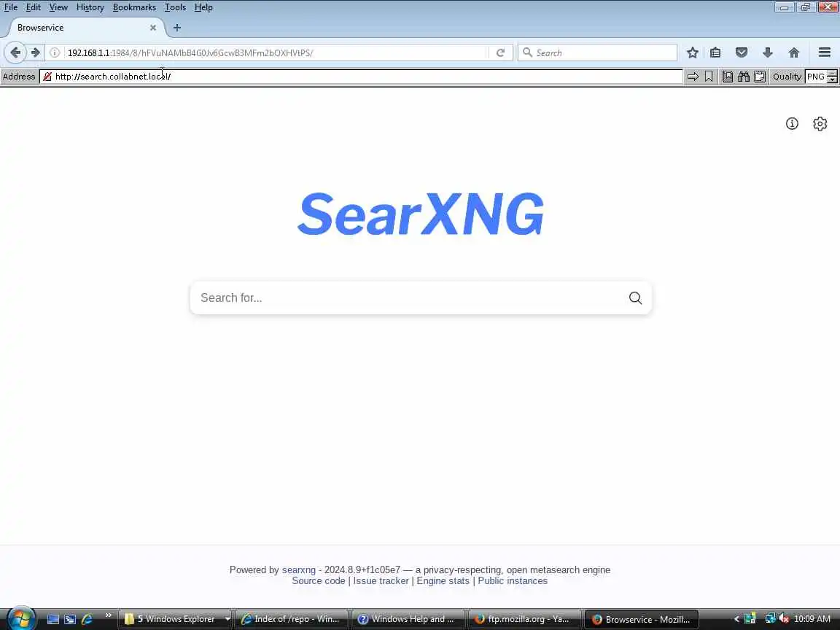Open Help menu
Image resolution: width=840 pixels, height=630 pixels.
point(203,7)
